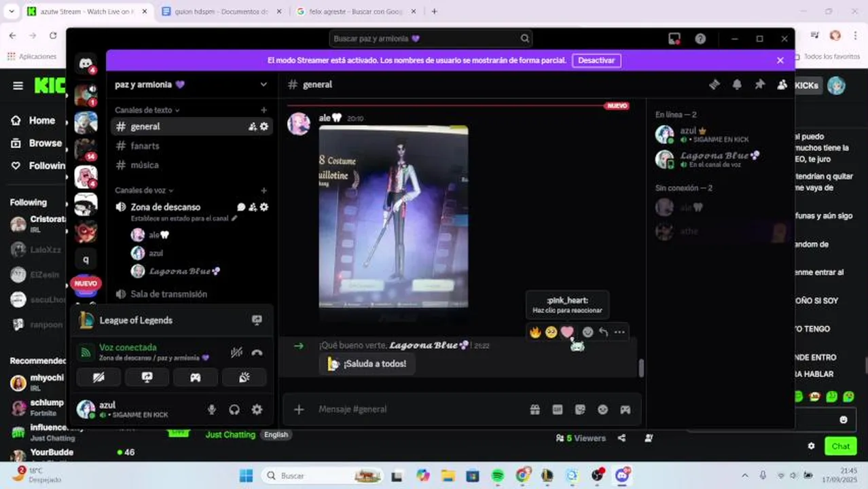Image resolution: width=868 pixels, height=489 pixels.
Task: Dismiss the streamer mode banner
Action: point(780,60)
